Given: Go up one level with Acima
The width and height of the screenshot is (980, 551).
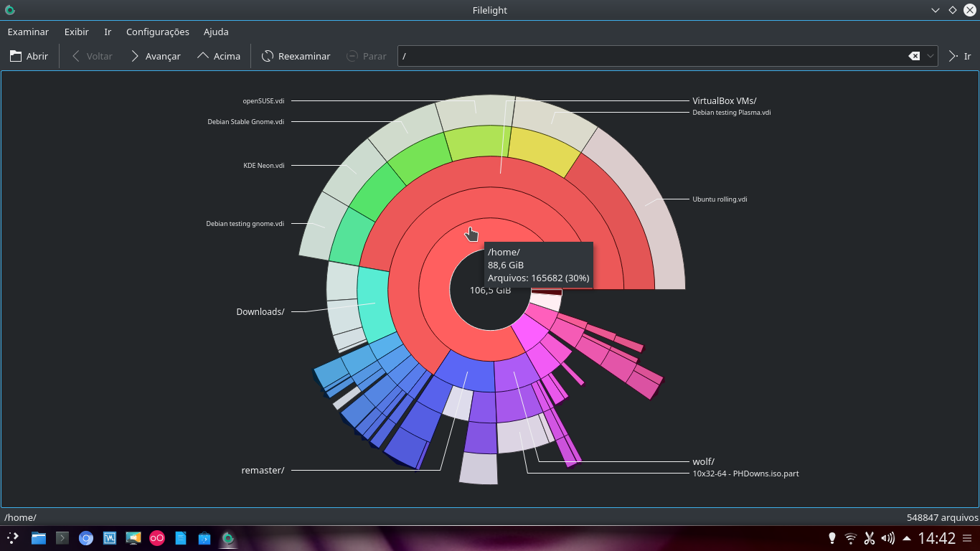Looking at the screenshot, I should (219, 56).
